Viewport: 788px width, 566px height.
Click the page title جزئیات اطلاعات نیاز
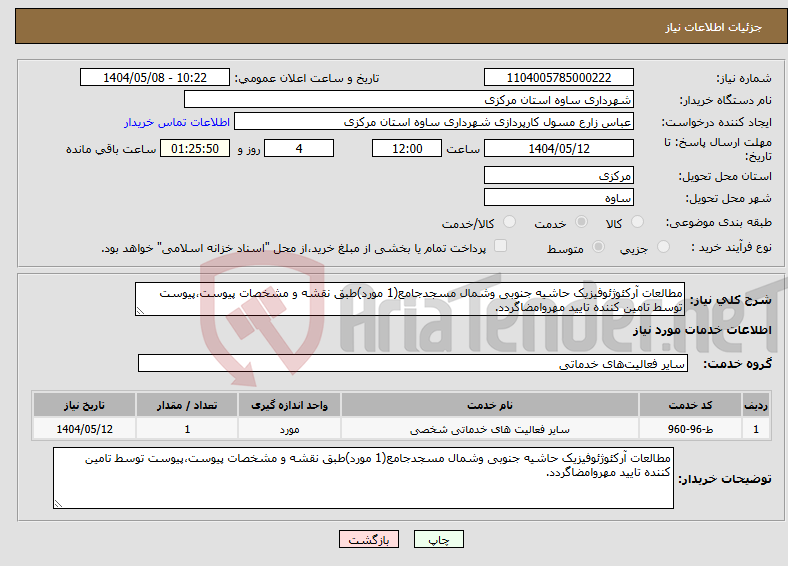[x=714, y=27]
